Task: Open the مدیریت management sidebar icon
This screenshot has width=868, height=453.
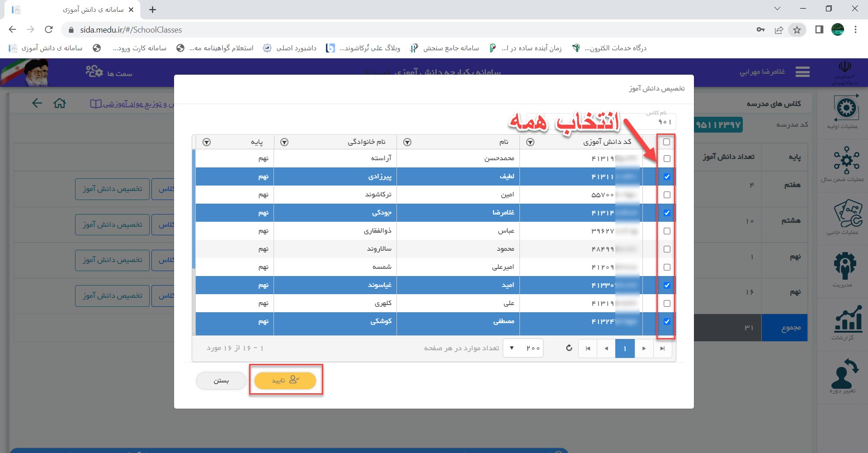Action: point(844,269)
